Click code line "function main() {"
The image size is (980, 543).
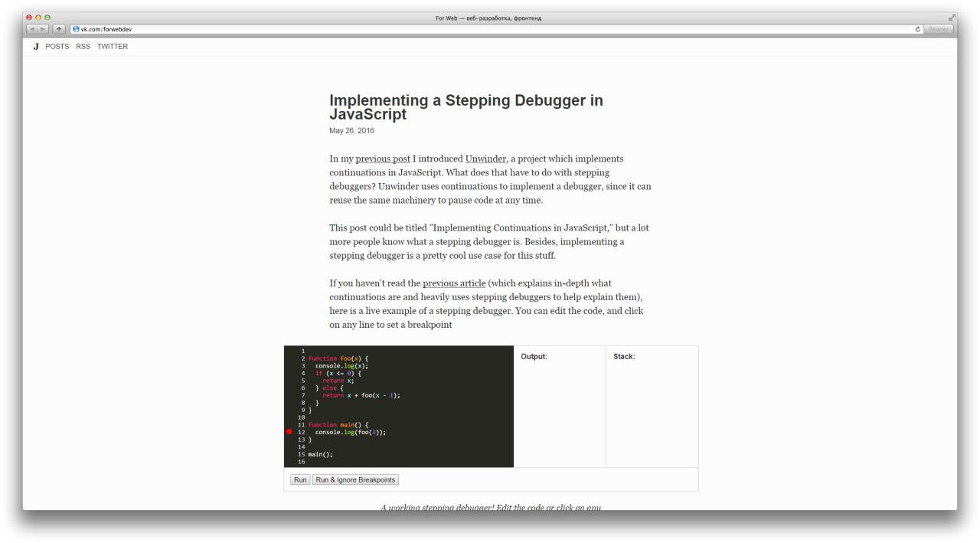339,424
